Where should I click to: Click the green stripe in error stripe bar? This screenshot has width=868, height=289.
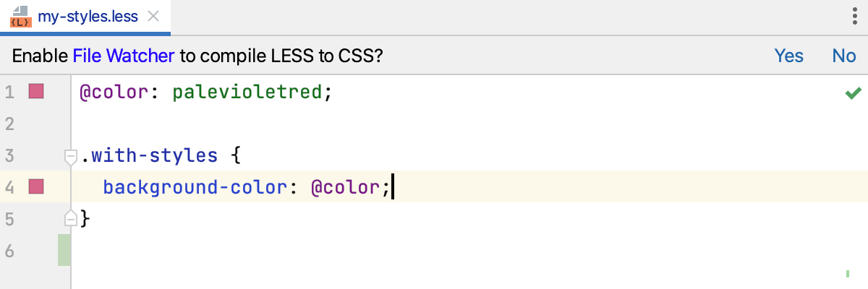[x=846, y=274]
